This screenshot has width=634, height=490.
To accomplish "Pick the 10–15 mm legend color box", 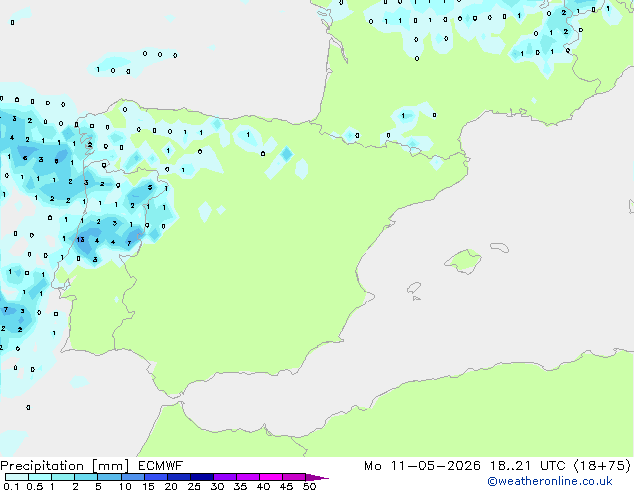I will [x=132, y=477].
